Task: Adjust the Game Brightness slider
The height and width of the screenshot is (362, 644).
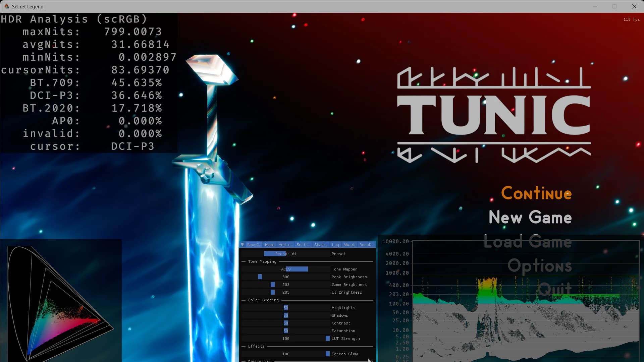Action: tap(286, 285)
